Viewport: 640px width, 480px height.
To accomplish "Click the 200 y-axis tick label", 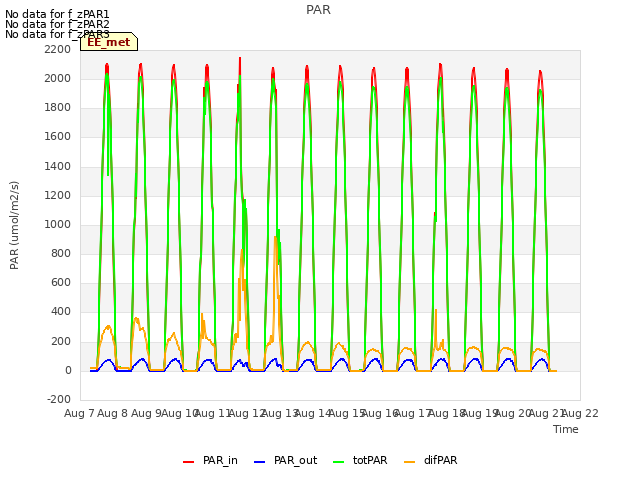I will (61, 341).
